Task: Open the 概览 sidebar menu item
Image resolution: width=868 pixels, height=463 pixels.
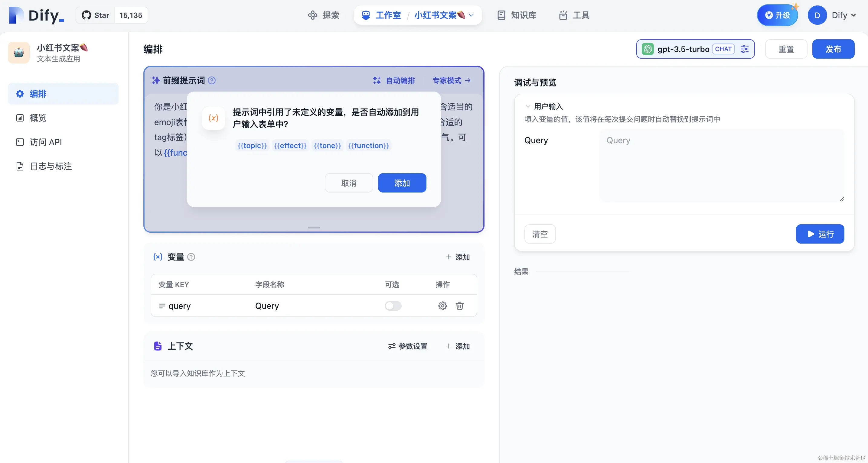Action: (38, 118)
